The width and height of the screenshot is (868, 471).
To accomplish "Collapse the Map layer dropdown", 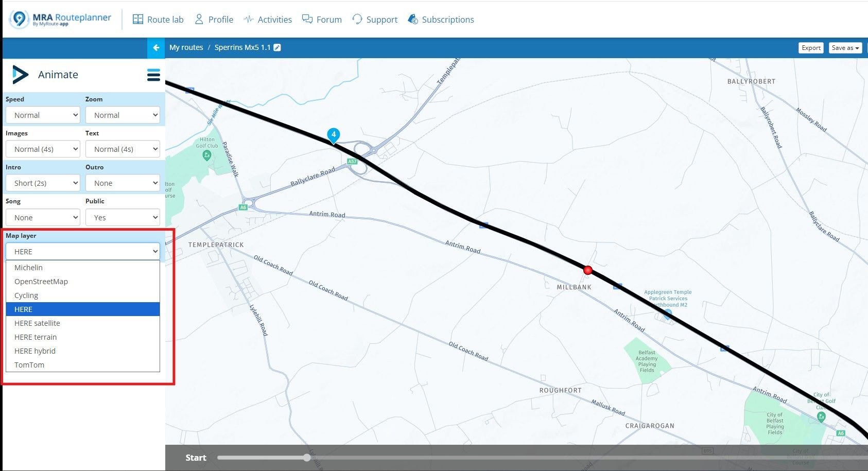I will (83, 252).
